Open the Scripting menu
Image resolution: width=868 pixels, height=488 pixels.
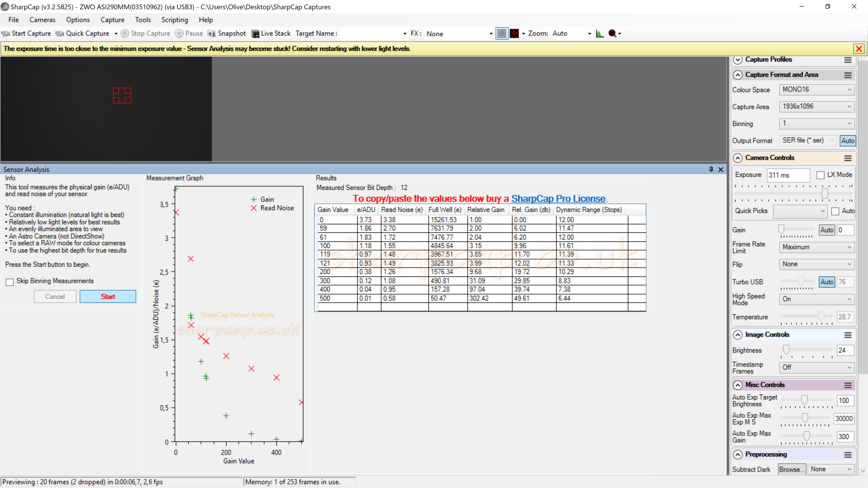click(x=175, y=20)
